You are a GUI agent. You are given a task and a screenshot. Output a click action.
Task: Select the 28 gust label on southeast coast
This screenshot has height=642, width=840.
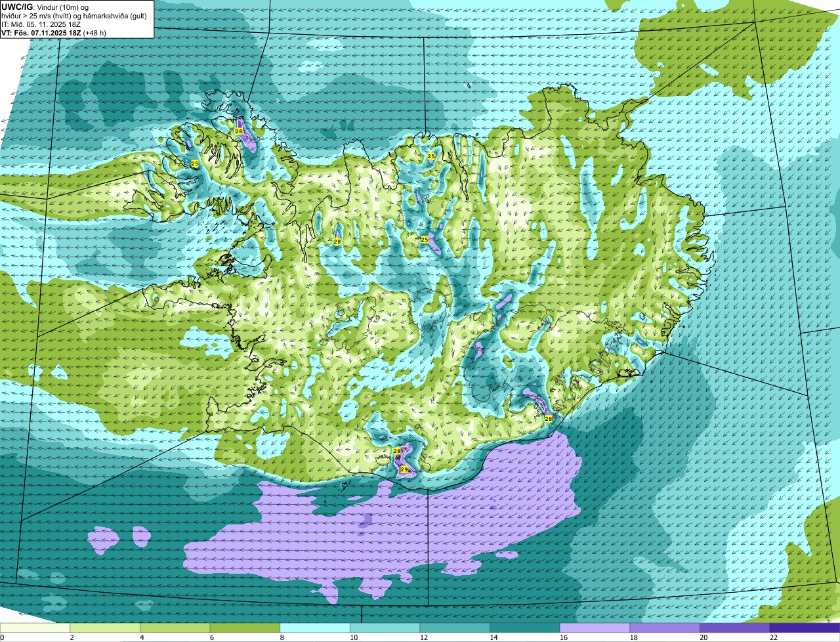pyautogui.click(x=549, y=418)
